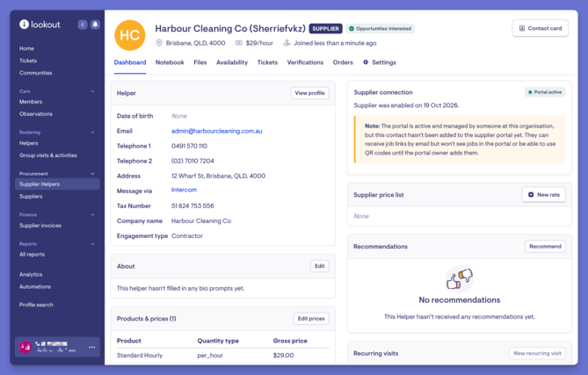Click the View profile button
The width and height of the screenshot is (588, 375).
[309, 93]
